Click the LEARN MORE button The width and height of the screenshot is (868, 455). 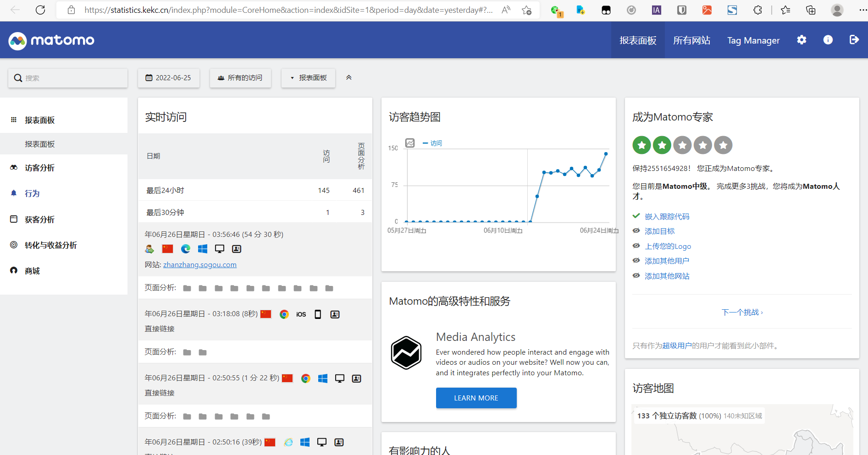click(476, 398)
